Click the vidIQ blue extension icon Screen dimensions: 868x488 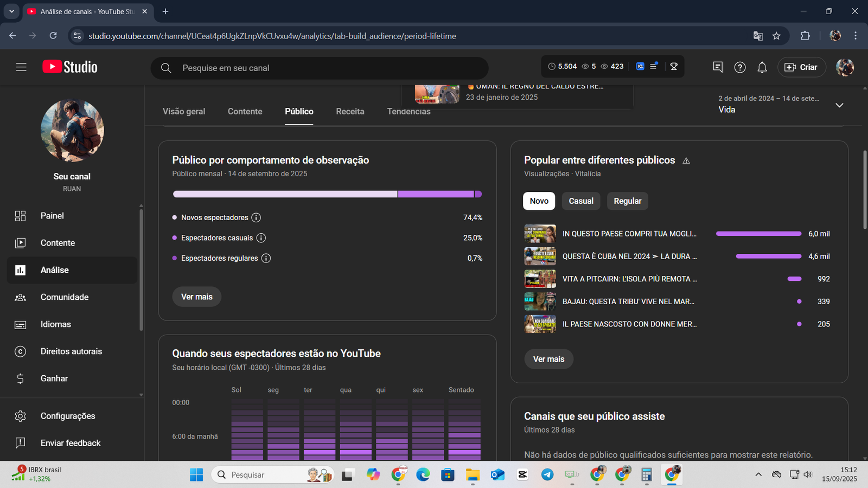click(640, 66)
